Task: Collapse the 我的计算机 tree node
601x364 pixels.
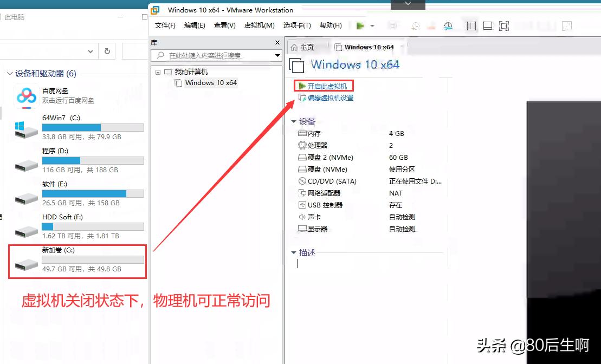Action: pos(157,72)
